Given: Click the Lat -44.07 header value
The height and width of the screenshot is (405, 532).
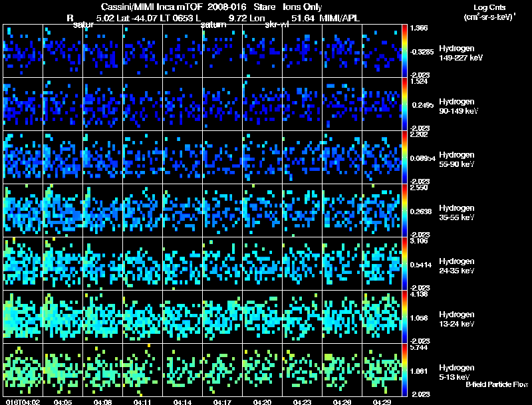Looking at the screenshot, I should point(137,19).
